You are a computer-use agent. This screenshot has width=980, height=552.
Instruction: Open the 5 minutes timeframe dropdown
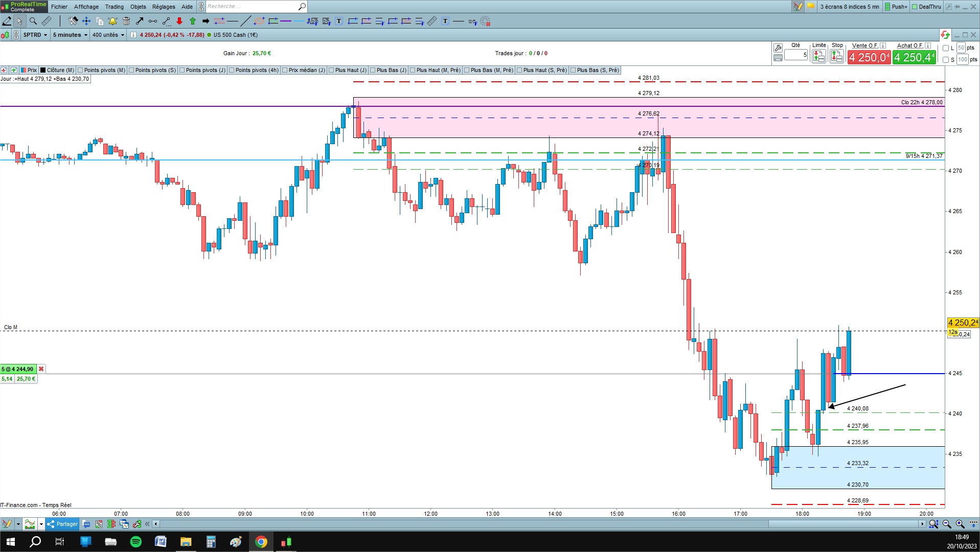click(x=70, y=35)
